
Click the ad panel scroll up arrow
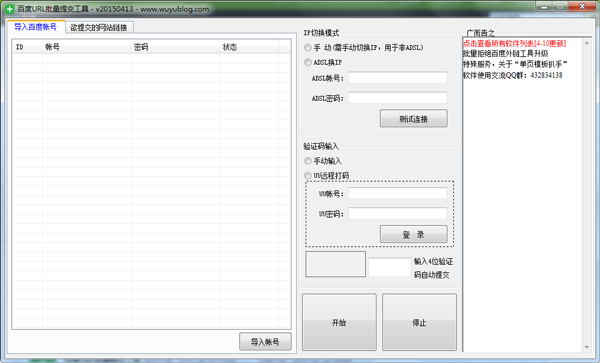tap(587, 43)
